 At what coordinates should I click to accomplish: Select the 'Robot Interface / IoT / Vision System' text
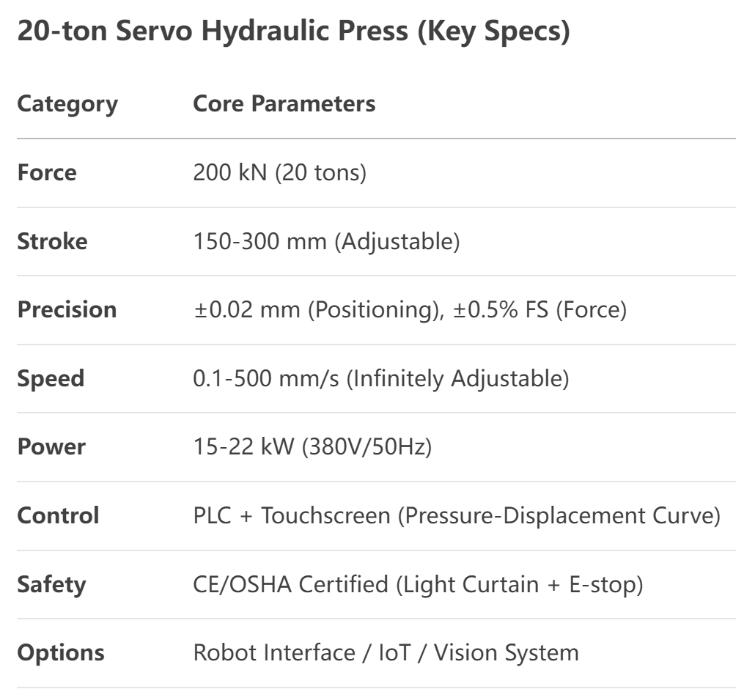coord(386,652)
